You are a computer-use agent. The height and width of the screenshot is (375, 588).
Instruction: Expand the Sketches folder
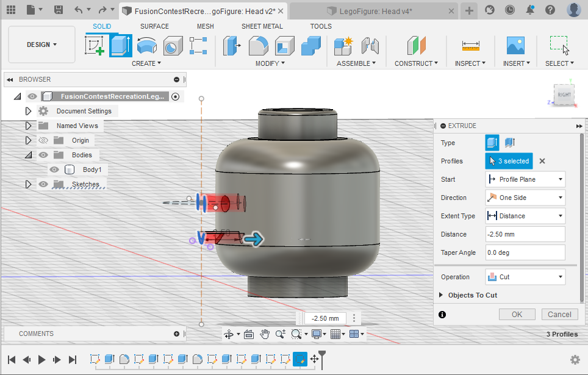pyautogui.click(x=28, y=184)
